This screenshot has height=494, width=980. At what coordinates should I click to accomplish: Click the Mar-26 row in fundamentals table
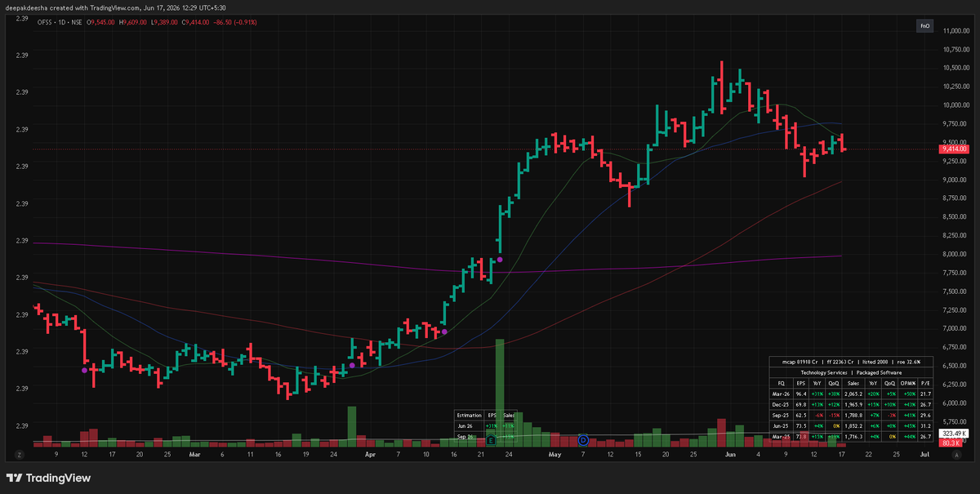coord(851,394)
